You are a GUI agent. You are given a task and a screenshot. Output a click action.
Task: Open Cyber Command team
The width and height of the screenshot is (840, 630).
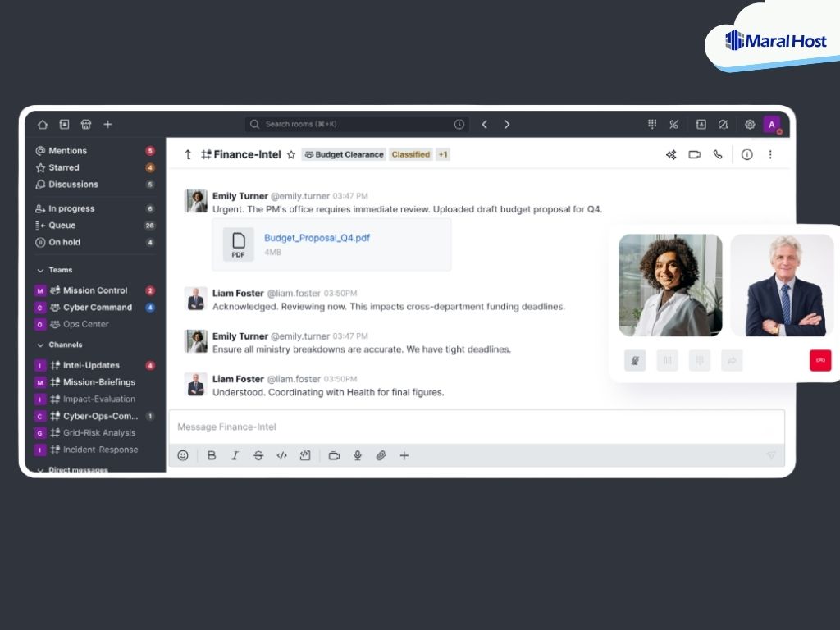tap(95, 308)
